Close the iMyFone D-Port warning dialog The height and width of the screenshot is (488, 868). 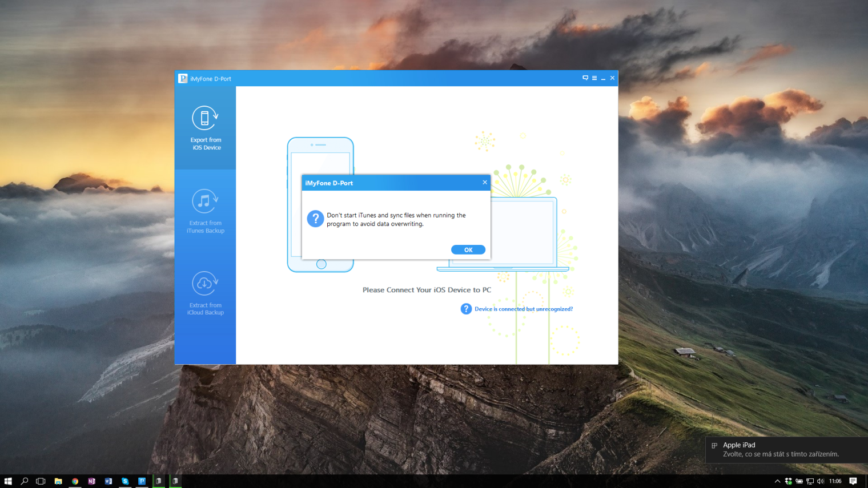[485, 183]
